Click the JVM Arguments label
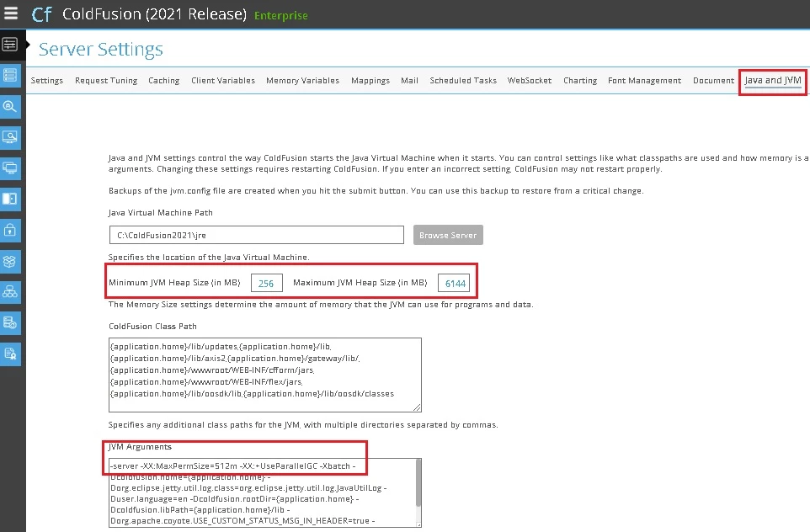The width and height of the screenshot is (810, 532). pos(140,447)
